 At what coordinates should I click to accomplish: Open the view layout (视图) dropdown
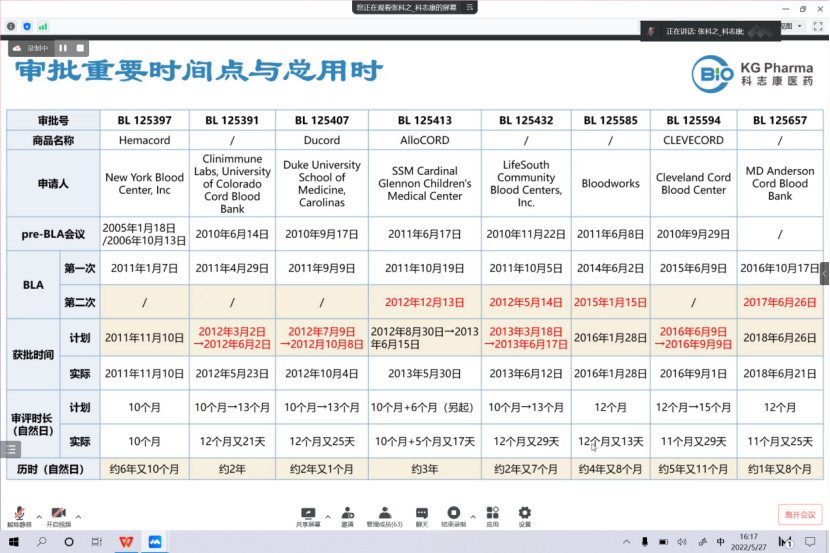coord(793,26)
